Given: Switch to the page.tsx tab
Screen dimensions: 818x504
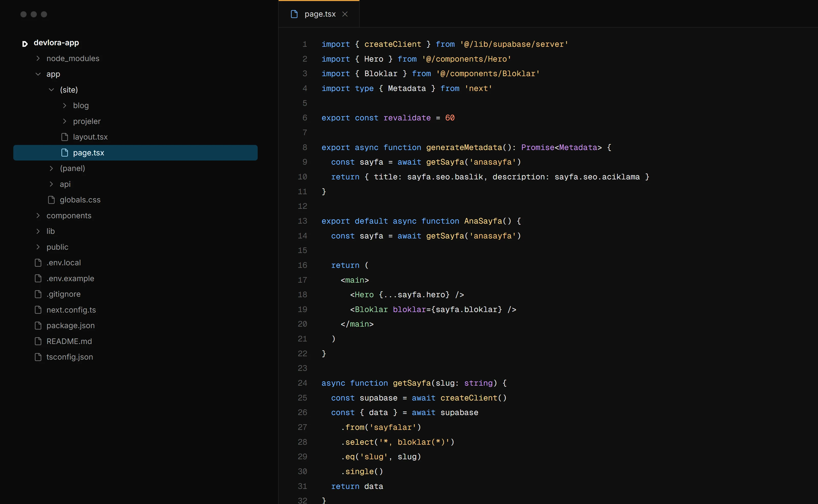Looking at the screenshot, I should tap(319, 14).
